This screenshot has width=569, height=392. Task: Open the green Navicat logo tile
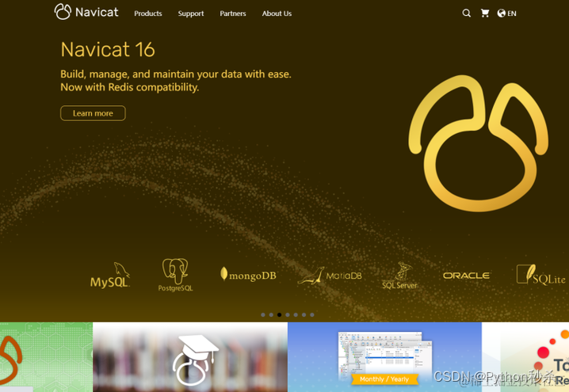[46, 357]
